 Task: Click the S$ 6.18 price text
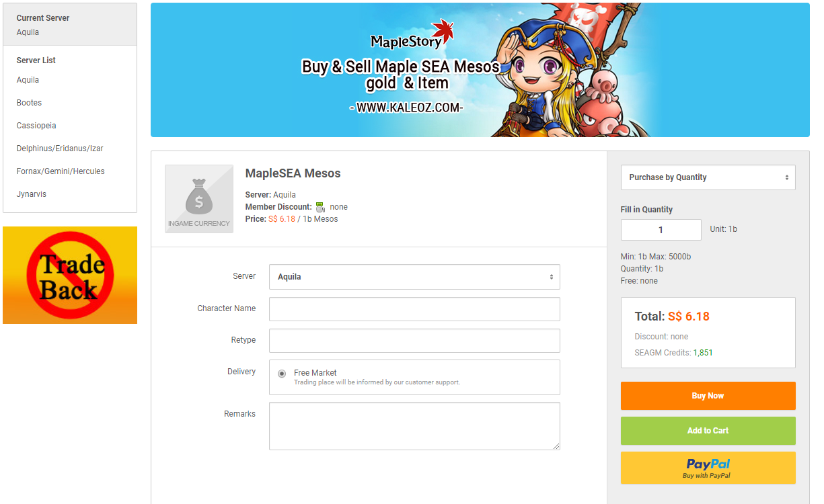coord(282,219)
